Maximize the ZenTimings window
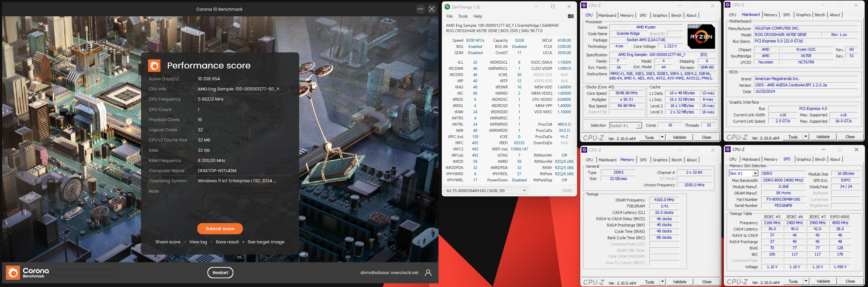Viewport: 868px width, 287px height. coord(552,7)
